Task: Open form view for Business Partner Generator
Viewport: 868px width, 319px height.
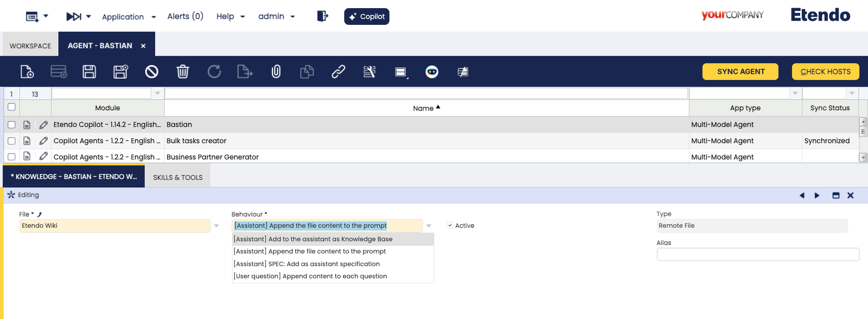Action: pyautogui.click(x=27, y=156)
